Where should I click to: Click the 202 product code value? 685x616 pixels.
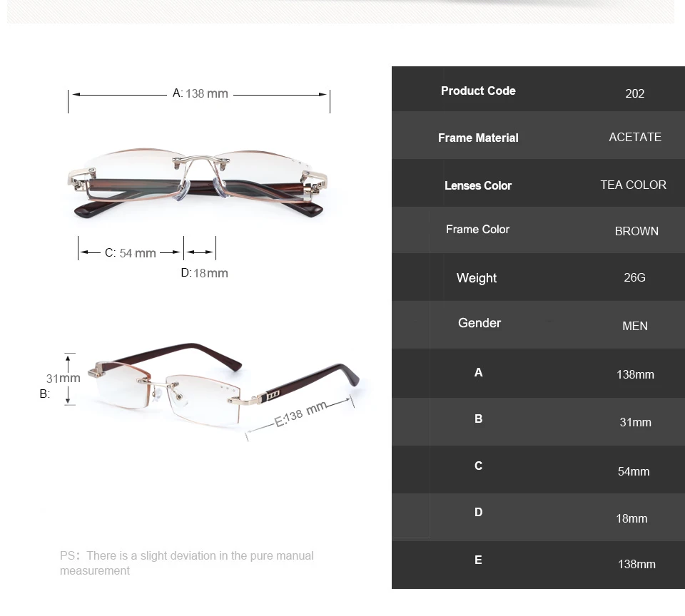pos(634,93)
